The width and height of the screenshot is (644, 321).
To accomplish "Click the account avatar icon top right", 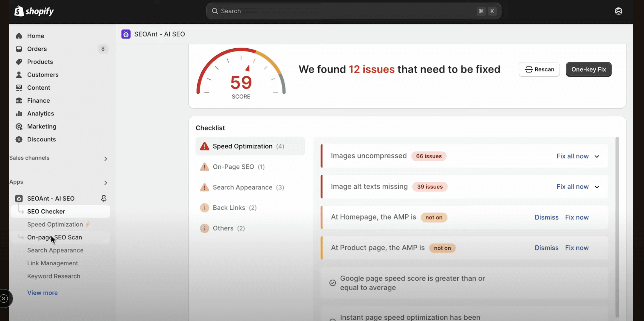I will pos(618,11).
